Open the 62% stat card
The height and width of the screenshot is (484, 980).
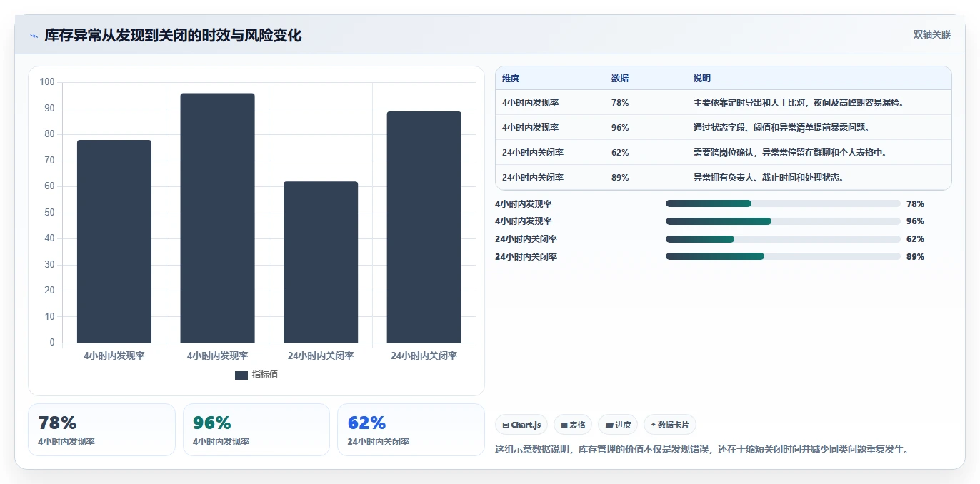coord(411,430)
